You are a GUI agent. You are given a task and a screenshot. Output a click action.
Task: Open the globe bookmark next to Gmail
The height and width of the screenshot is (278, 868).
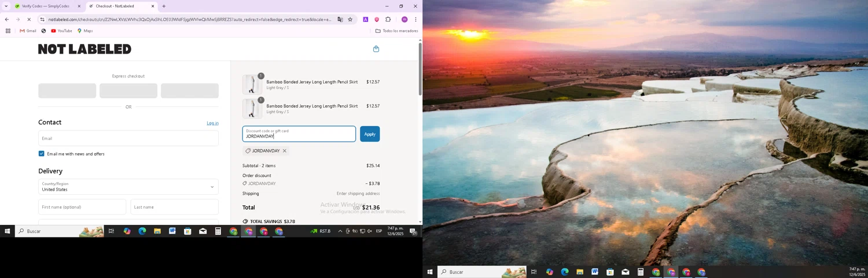point(43,31)
